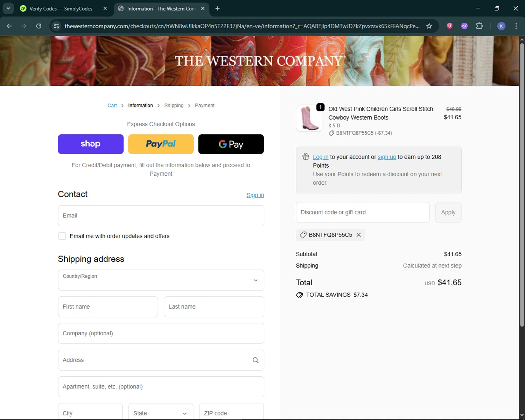Open the purple round extension icon
Image resolution: width=525 pixels, height=420 pixels.
[x=464, y=26]
